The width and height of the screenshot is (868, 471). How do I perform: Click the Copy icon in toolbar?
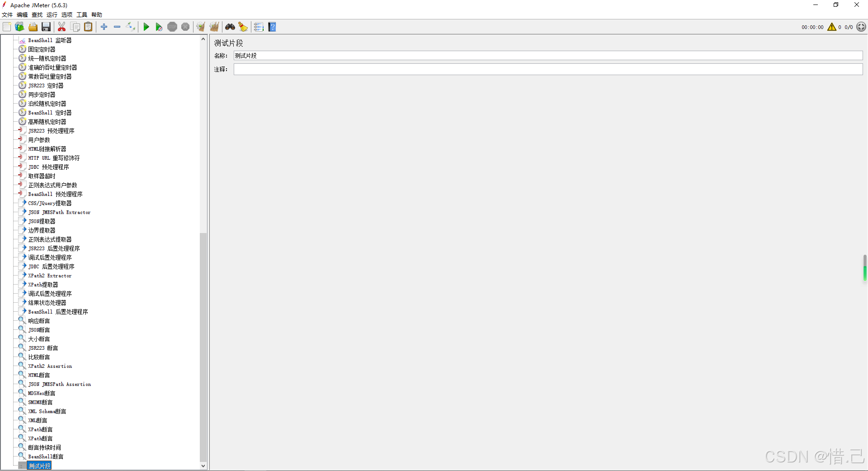pyautogui.click(x=75, y=27)
